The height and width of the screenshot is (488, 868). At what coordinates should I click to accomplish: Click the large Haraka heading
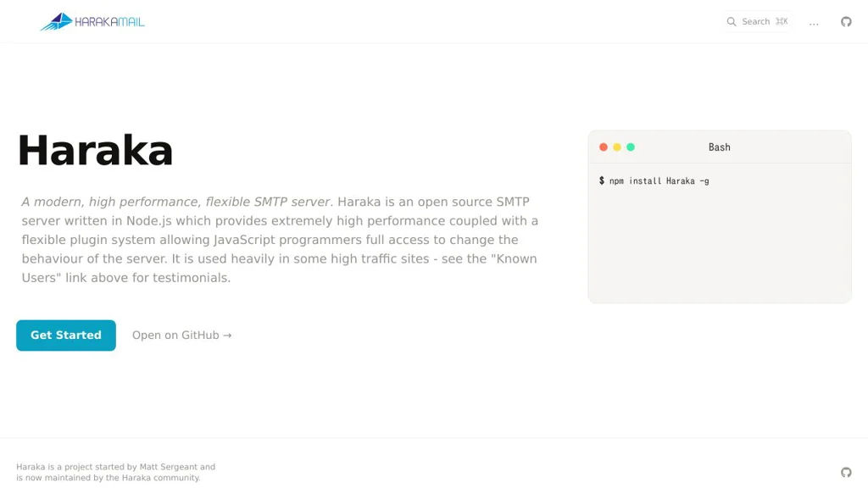tap(95, 151)
